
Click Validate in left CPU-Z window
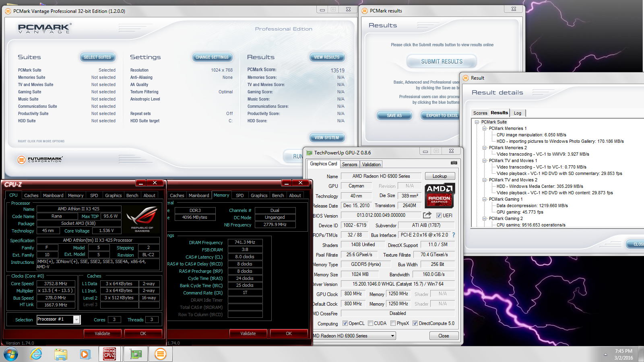[x=102, y=333]
